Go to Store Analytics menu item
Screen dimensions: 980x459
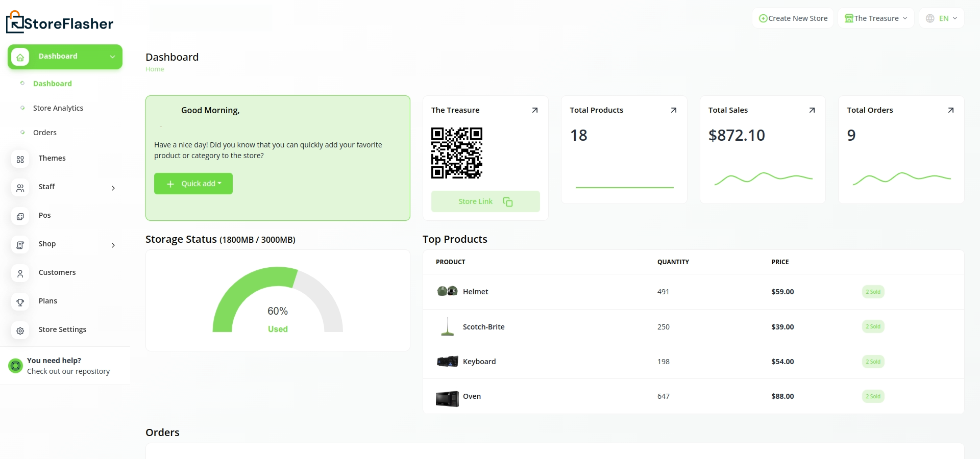(x=58, y=108)
